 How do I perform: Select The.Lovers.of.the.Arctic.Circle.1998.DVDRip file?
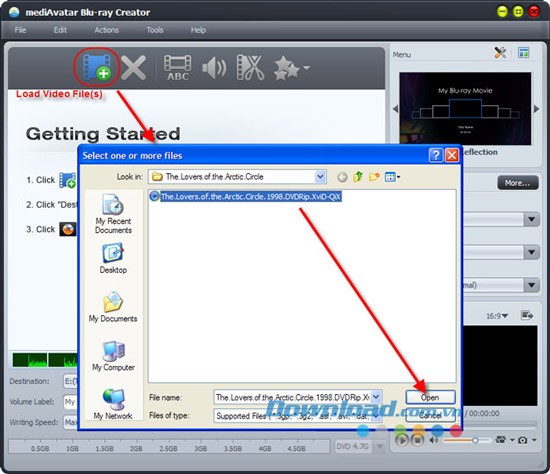246,196
